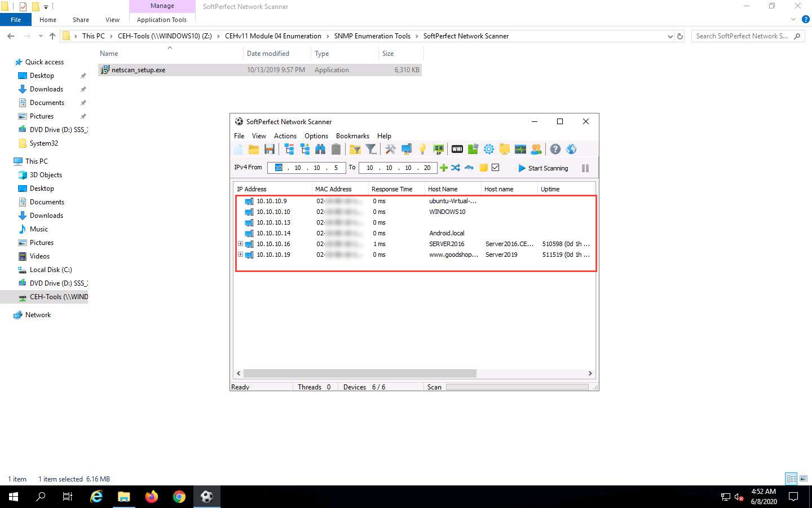Click the last octet of the To address
812x508 pixels.
pos(427,168)
